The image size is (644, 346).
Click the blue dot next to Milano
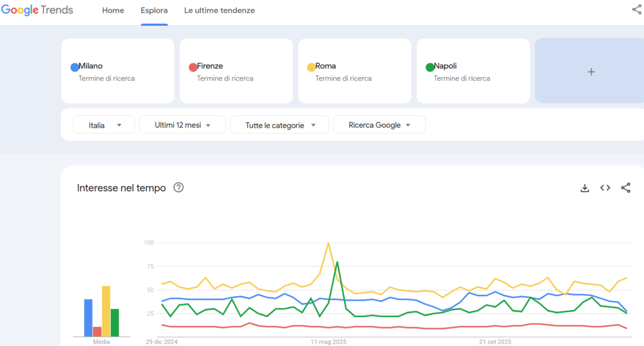(x=75, y=67)
